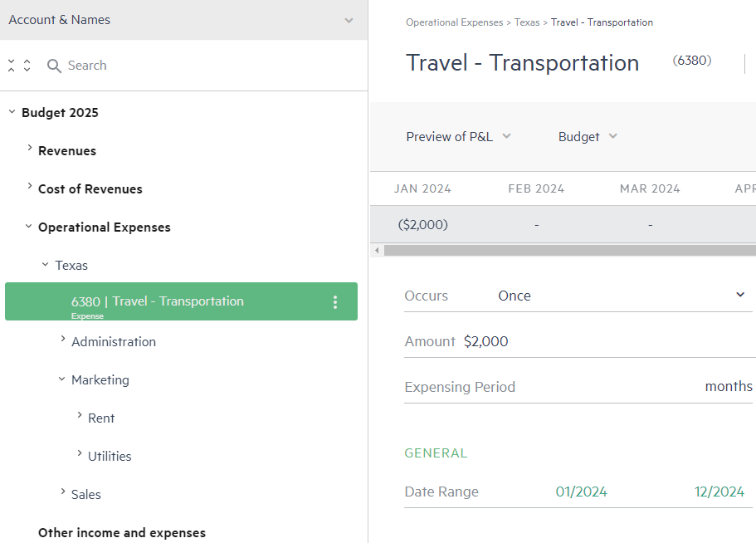Select the 01/2024 start date

point(581,492)
